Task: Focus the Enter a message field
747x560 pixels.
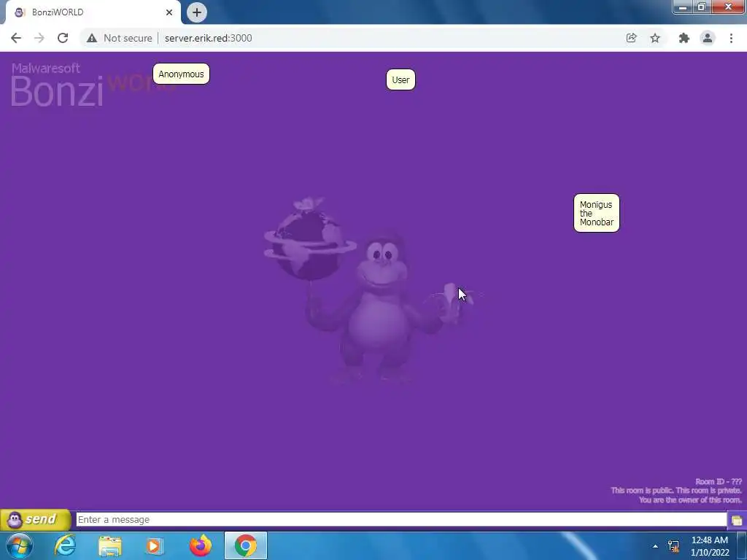Action: pos(401,519)
